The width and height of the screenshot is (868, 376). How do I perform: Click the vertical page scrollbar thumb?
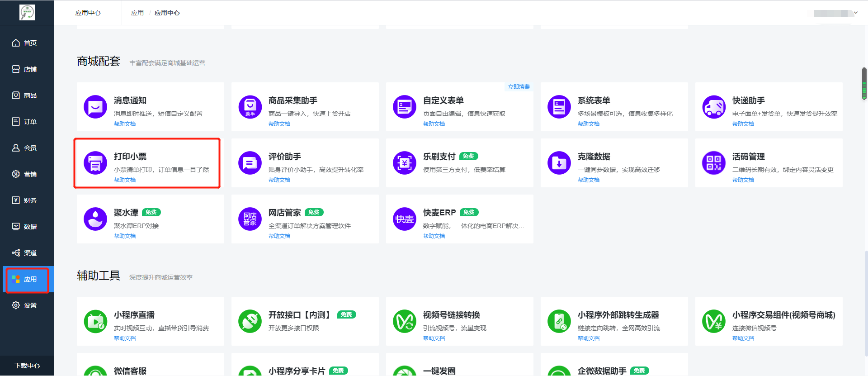(864, 84)
